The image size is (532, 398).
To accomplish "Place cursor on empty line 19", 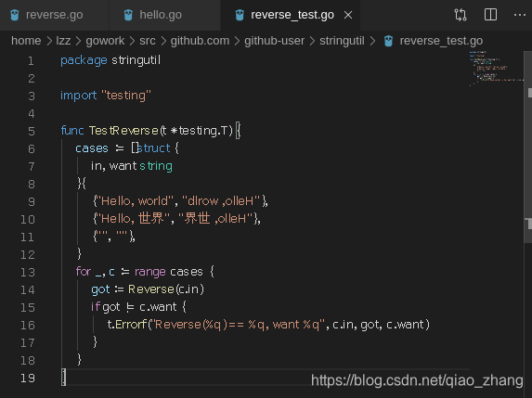I will click(x=63, y=378).
